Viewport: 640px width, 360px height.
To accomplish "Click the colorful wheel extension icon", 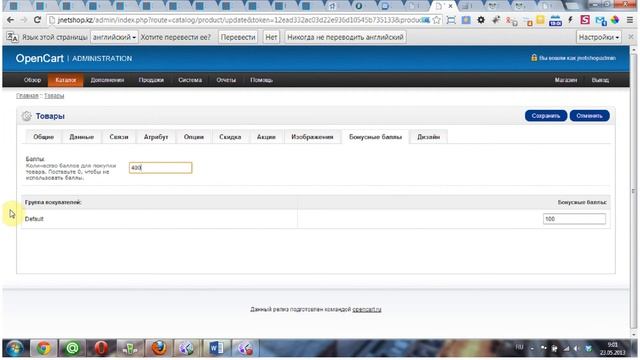I will tap(615, 20).
